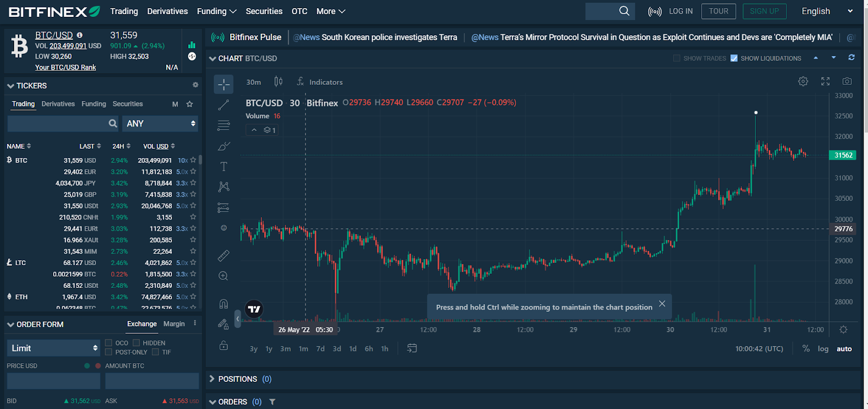The width and height of the screenshot is (868, 409).
Task: Open the Limit order type dropdown
Action: tap(54, 348)
